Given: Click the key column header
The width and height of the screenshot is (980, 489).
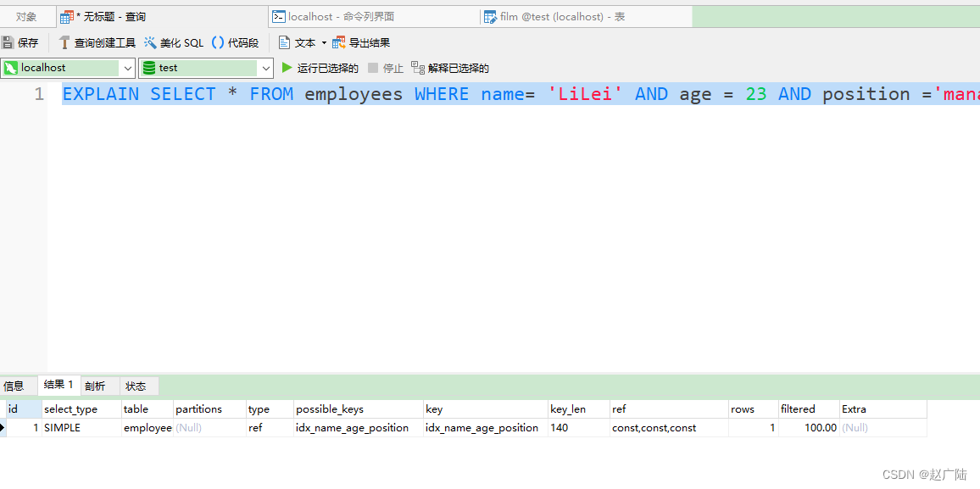Looking at the screenshot, I should [x=486, y=409].
